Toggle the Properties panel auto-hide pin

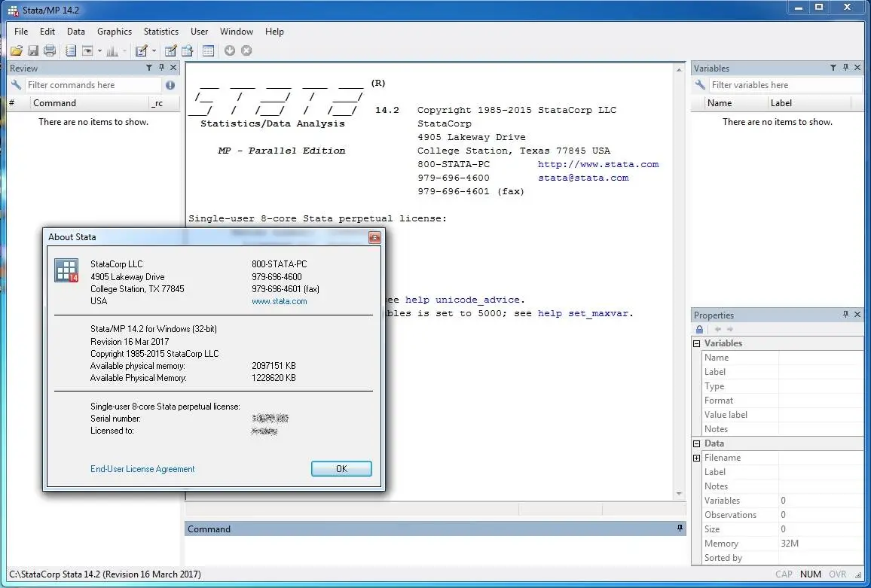tap(845, 314)
